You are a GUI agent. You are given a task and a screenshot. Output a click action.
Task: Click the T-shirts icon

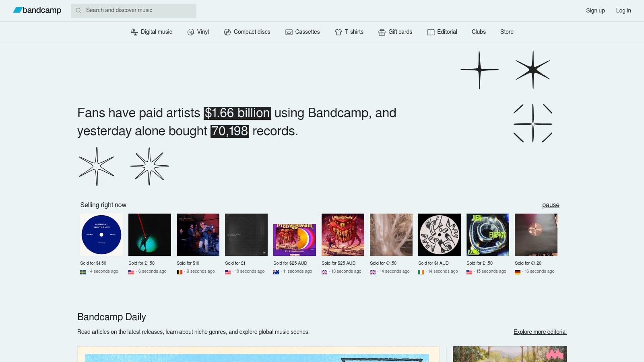click(x=338, y=32)
